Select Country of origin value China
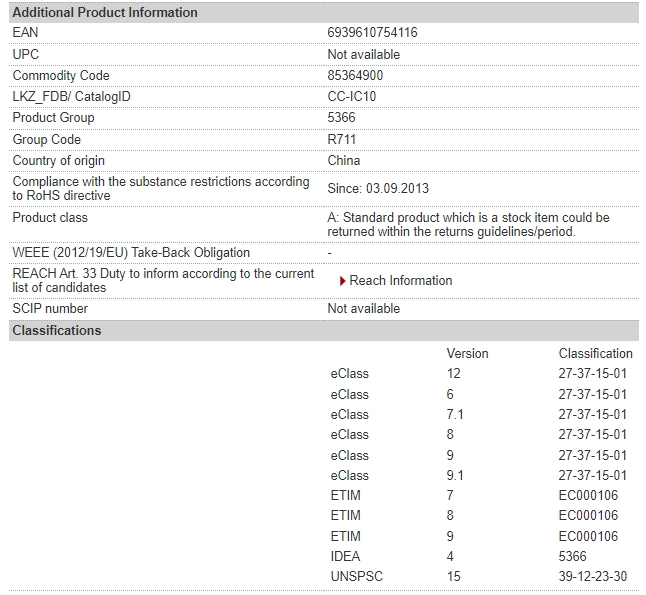Image resolution: width=646 pixels, height=595 pixels. [344, 160]
